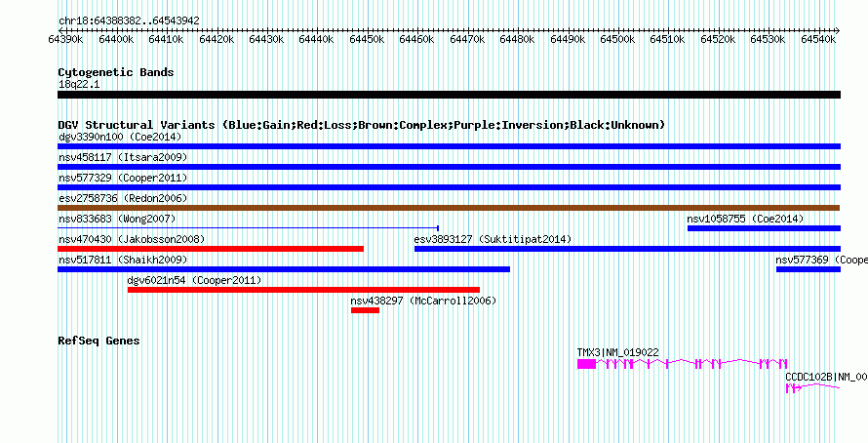Select the thin blue nsv833683 variant line
Screen dimensions: 868x443
249,227
